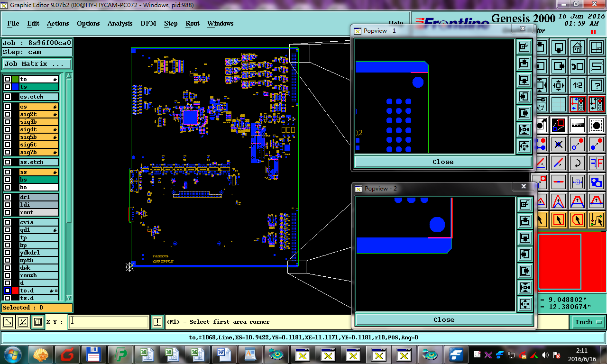Click the Windows Start button
This screenshot has width=607, height=364.
[14, 355]
